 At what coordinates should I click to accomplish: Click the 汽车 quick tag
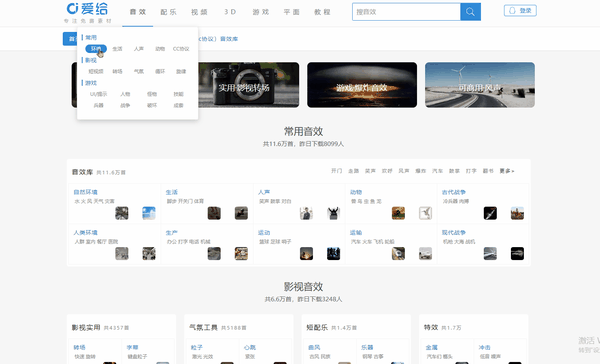(437, 171)
